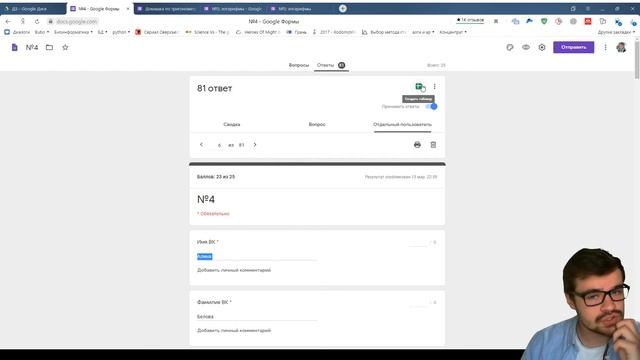Open Bubo bookmarks folder dropdown
Viewport: 640px width, 360px height.
42,32
